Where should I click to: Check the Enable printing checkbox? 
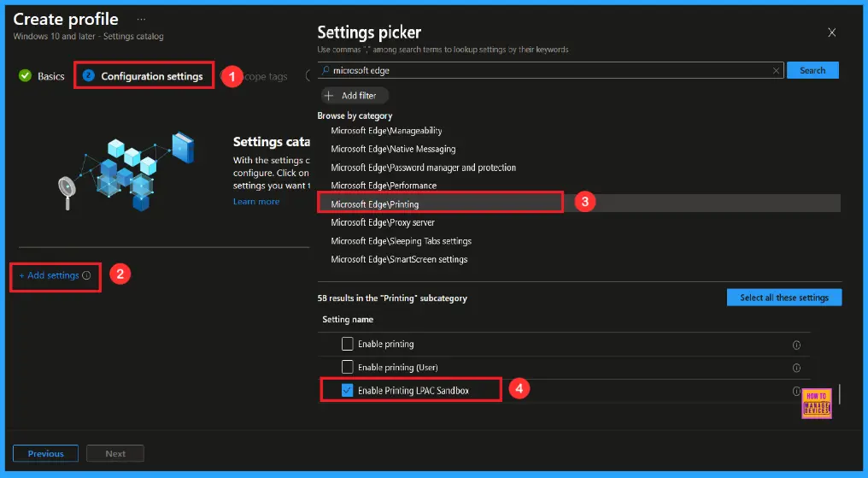click(347, 344)
